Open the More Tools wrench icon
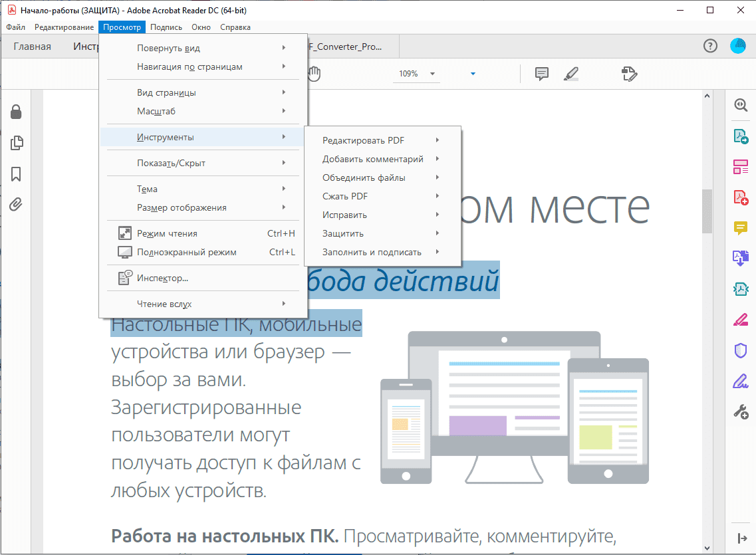756x555 pixels. [x=741, y=412]
